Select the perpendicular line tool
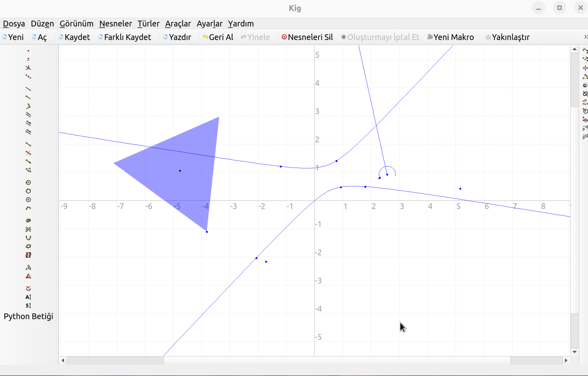 coord(28,106)
